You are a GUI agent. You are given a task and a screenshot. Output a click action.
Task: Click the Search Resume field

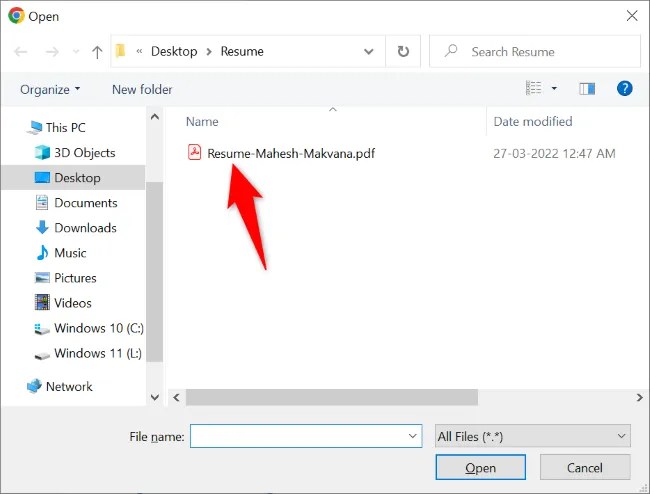point(535,51)
